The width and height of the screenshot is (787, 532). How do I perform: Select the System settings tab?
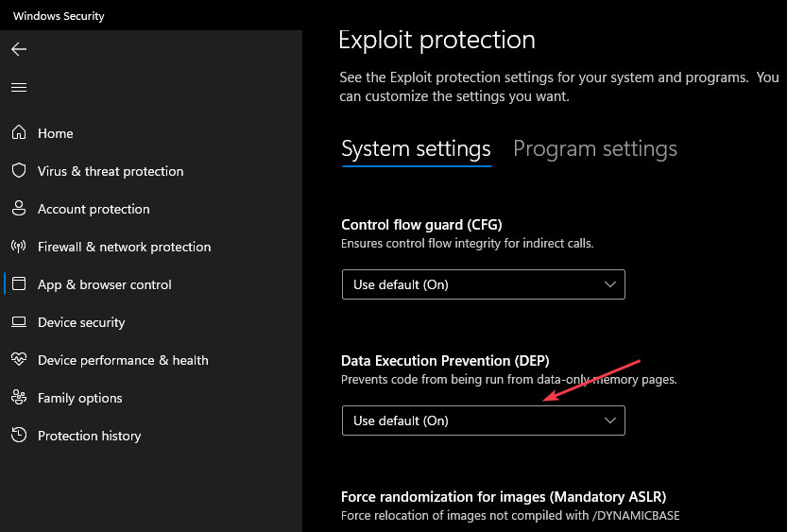point(416,149)
